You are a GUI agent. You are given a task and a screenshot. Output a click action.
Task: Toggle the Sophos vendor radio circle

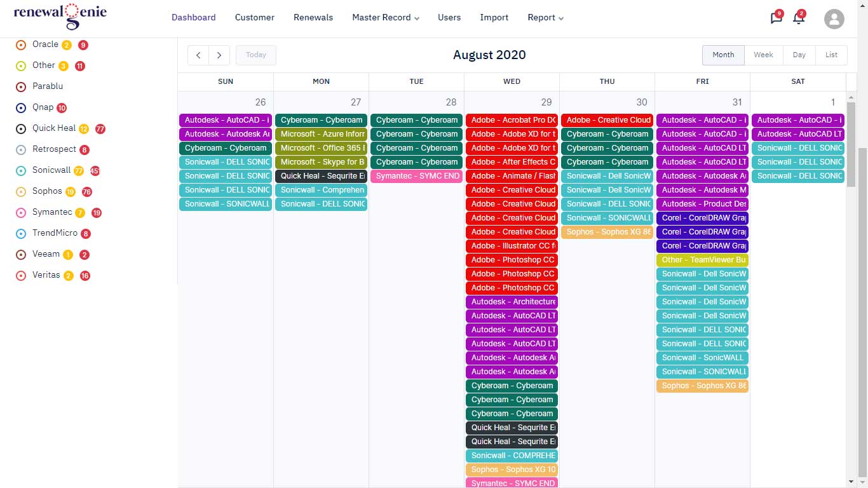[x=20, y=192]
